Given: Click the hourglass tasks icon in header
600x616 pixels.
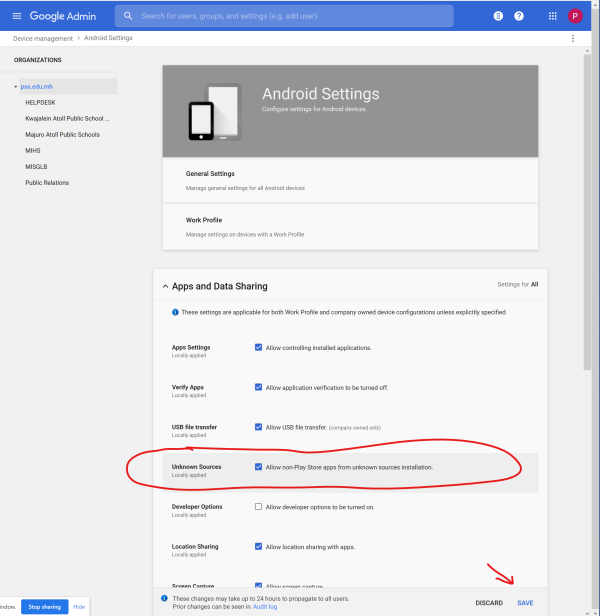Looking at the screenshot, I should coord(498,16).
